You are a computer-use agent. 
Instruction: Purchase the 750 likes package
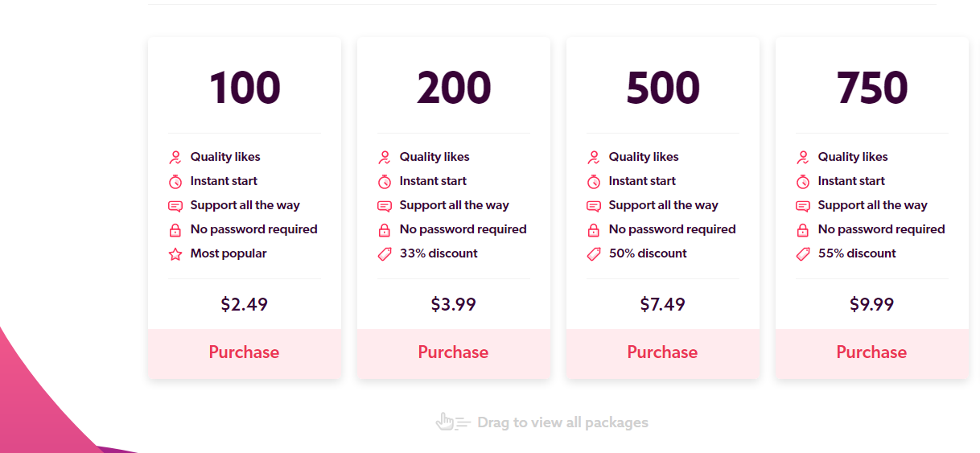tap(871, 352)
